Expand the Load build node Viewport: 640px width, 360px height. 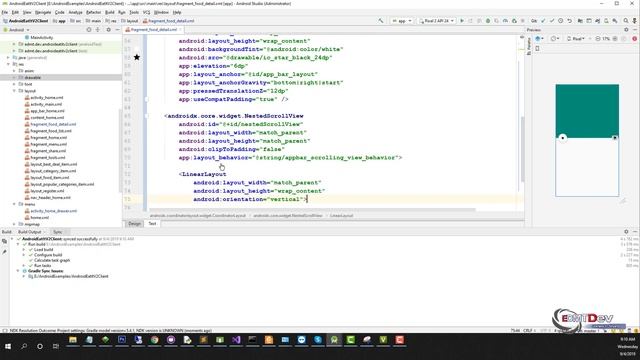point(24,249)
